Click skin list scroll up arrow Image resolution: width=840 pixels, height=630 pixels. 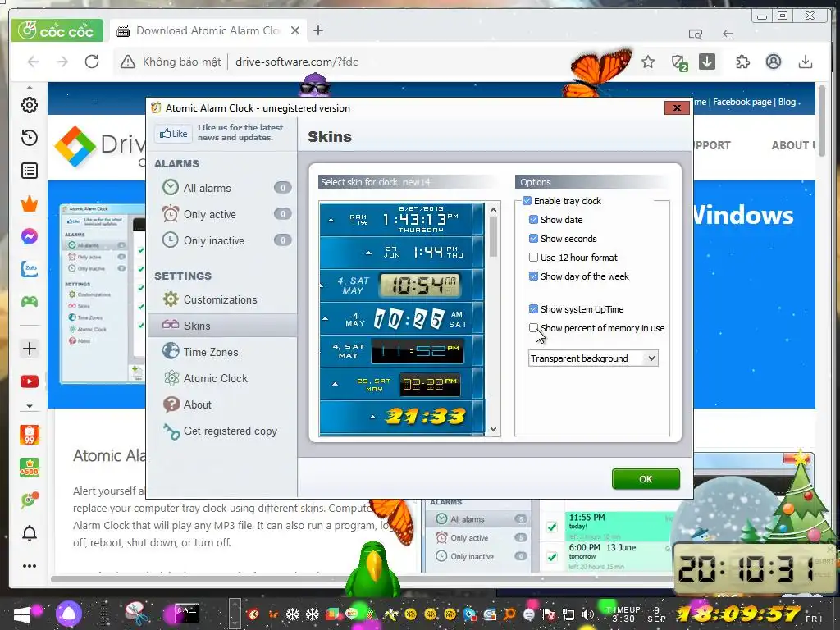click(x=493, y=210)
